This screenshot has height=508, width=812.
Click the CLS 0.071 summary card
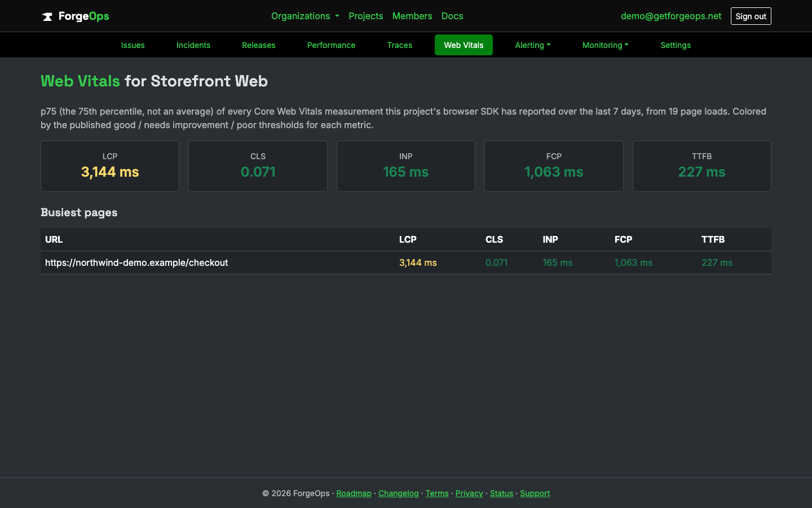pyautogui.click(x=258, y=166)
